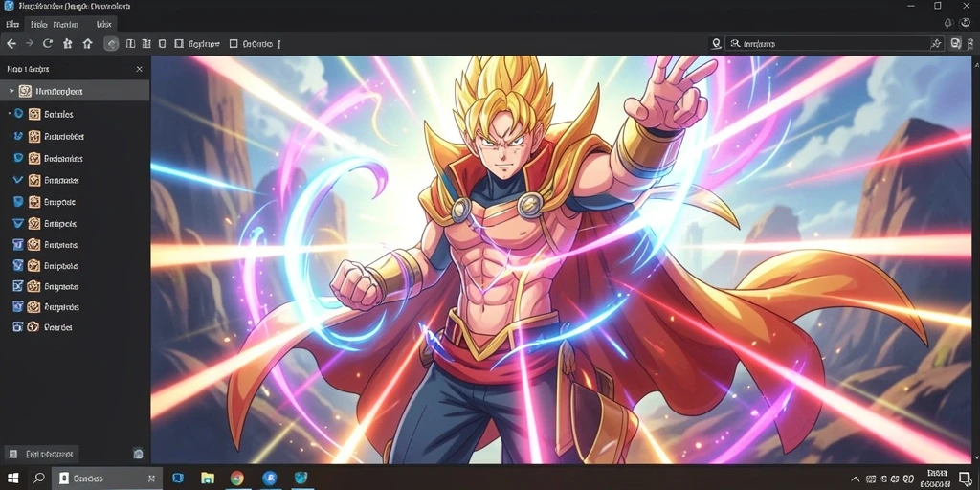Select the highlighted root row in the sidebar tree
The image size is (980, 490).
pos(75,91)
